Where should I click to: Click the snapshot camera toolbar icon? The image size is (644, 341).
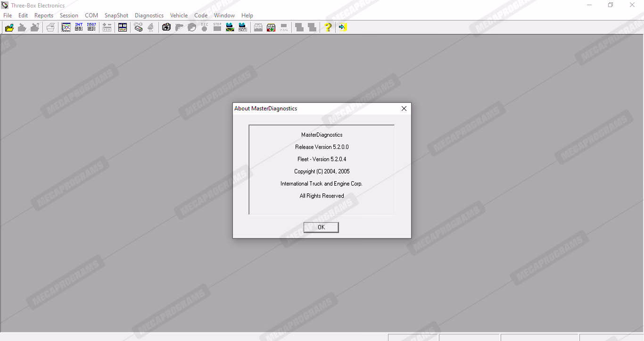coord(166,27)
